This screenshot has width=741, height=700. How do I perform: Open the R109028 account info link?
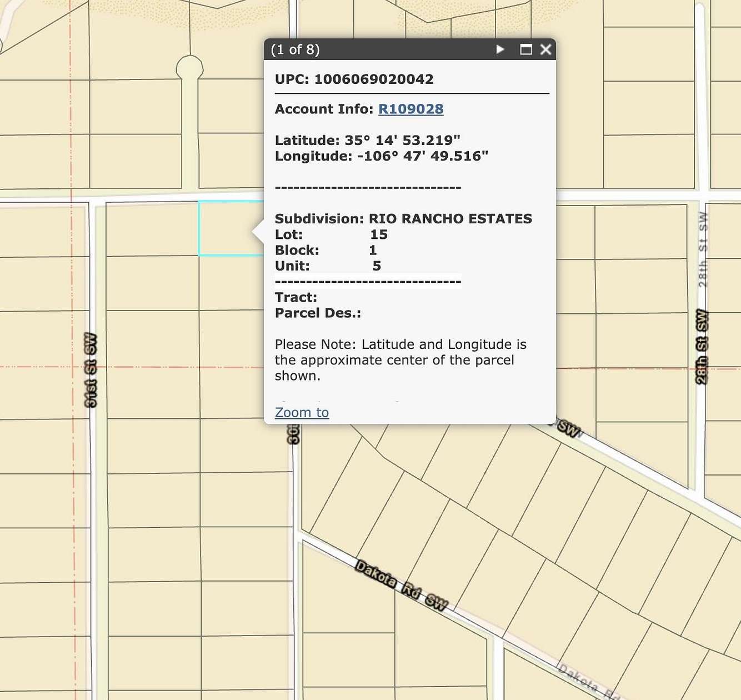(x=410, y=109)
